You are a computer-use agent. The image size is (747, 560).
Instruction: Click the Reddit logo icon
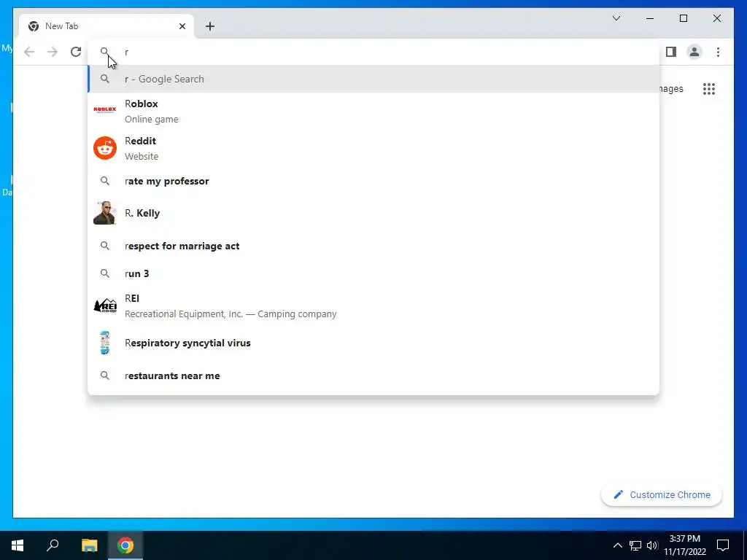pos(105,148)
